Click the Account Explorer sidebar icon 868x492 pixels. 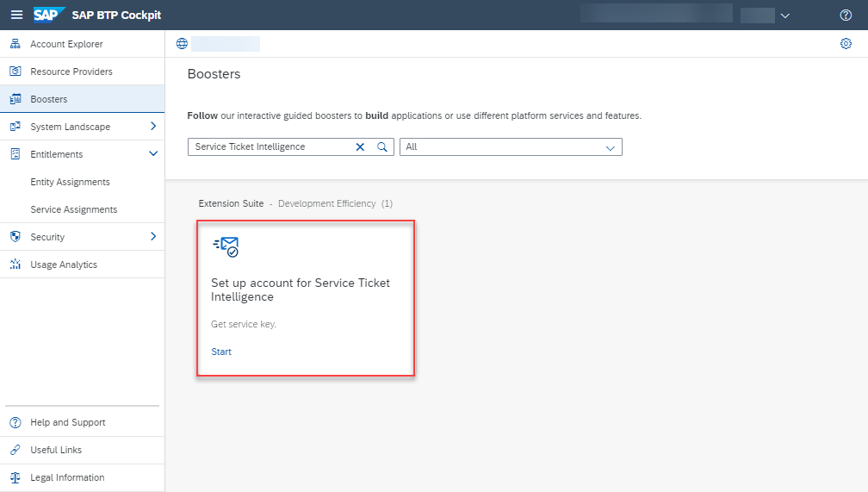[x=15, y=44]
